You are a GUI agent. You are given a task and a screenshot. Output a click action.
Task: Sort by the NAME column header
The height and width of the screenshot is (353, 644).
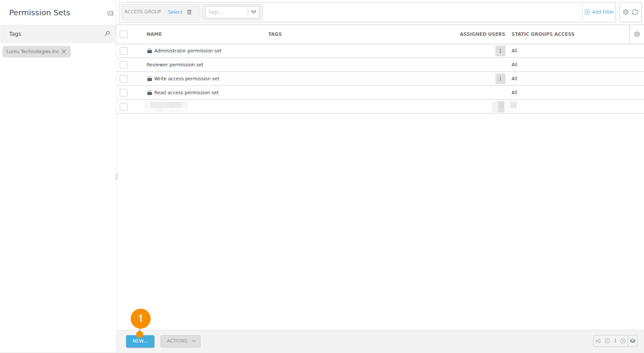[x=154, y=34]
